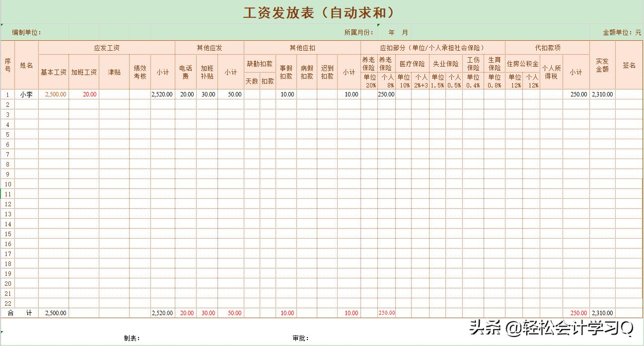This screenshot has width=644, height=346.
Task: Click the 2,500.00 basic salary cell
Action: 55,94
